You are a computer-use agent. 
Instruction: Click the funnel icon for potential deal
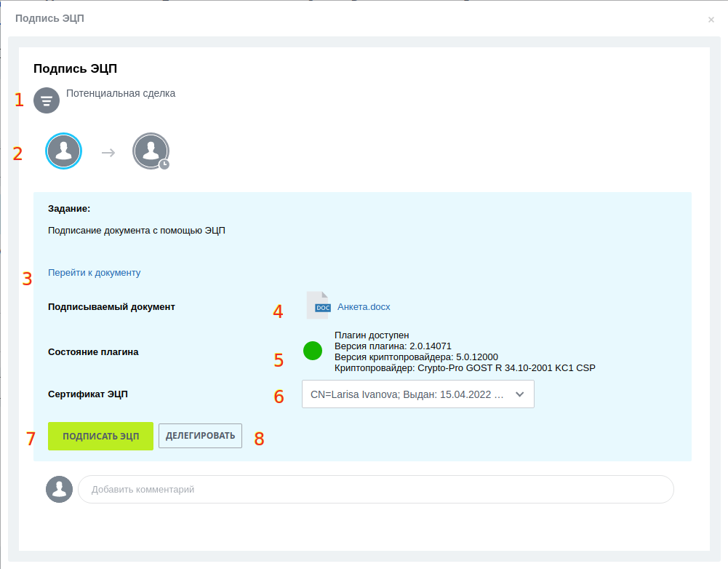coord(47,100)
